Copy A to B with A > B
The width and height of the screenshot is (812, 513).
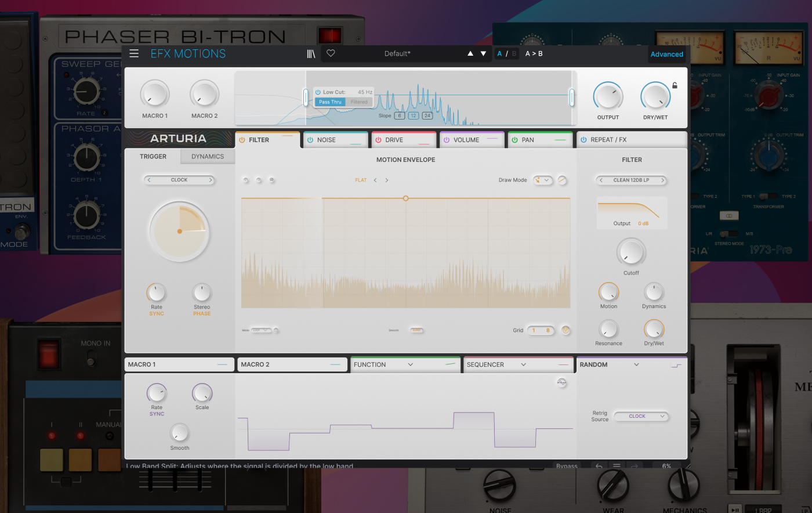534,53
